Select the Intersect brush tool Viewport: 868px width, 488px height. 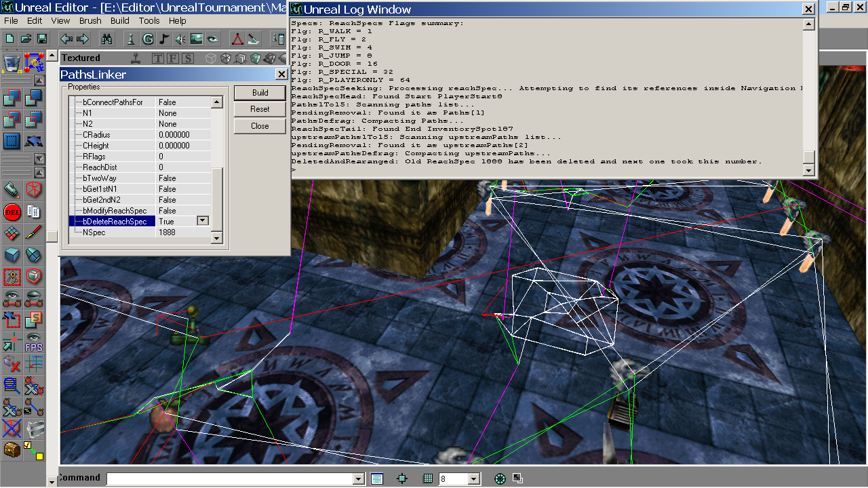pyautogui.click(x=12, y=120)
